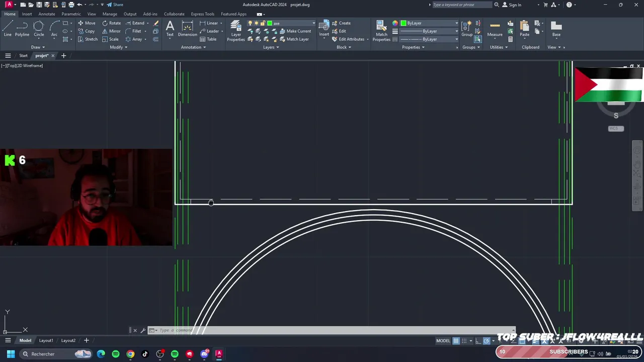This screenshot has height=362, width=644.
Task: Click the Match Layer button
Action: coord(294,39)
